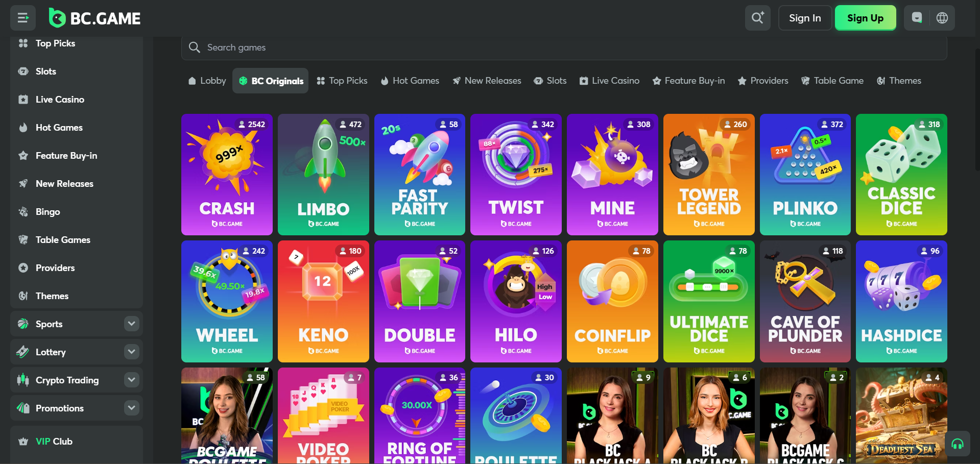
Task: Open the chat messages icon in header
Action: click(917, 18)
